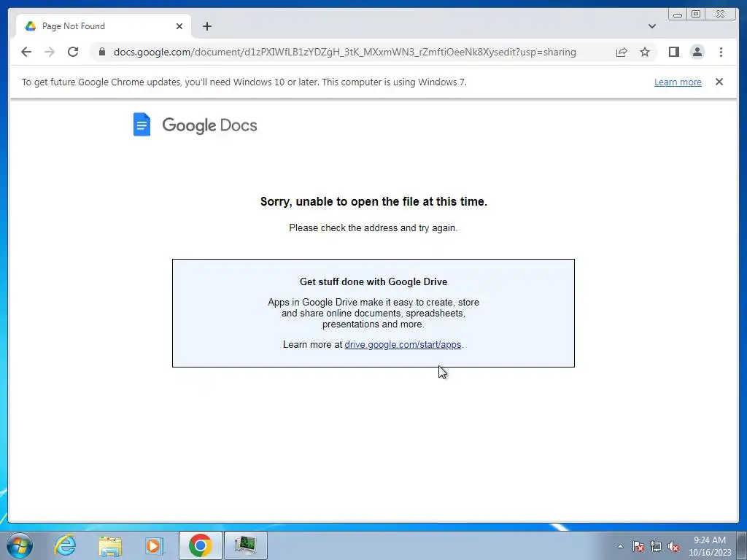The height and width of the screenshot is (560, 747).
Task: Reload the Google Docs page
Action: coord(73,52)
